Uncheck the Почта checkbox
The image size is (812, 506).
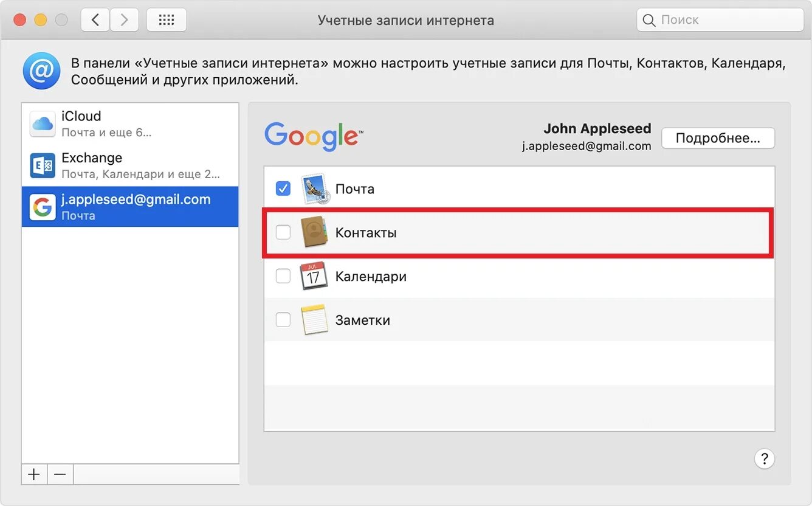click(x=283, y=189)
